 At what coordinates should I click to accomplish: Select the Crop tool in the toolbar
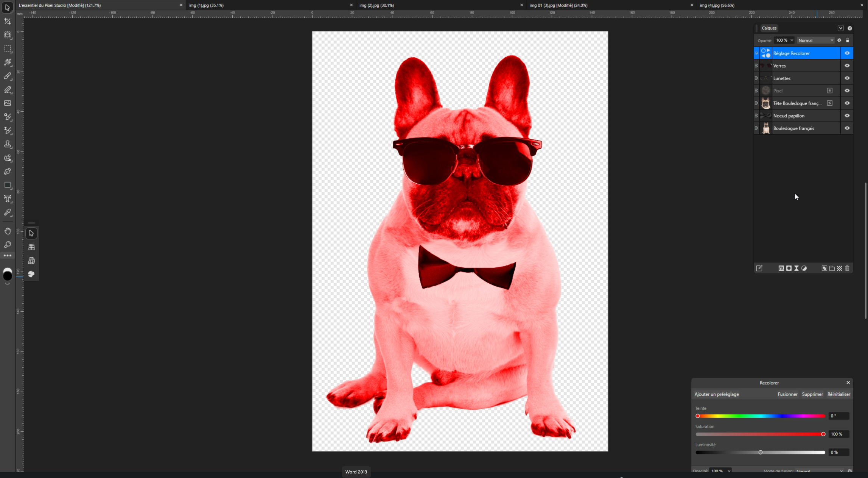tap(8, 21)
